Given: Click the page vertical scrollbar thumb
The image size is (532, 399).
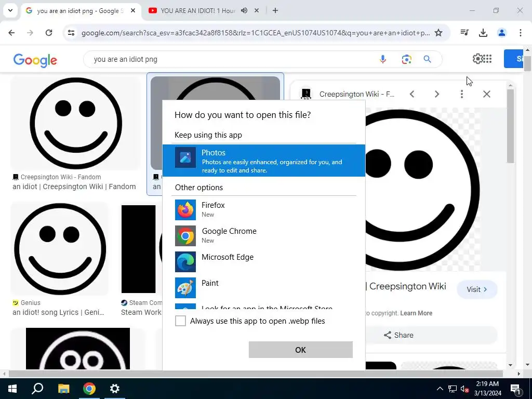Looking at the screenshot, I should click(527, 63).
